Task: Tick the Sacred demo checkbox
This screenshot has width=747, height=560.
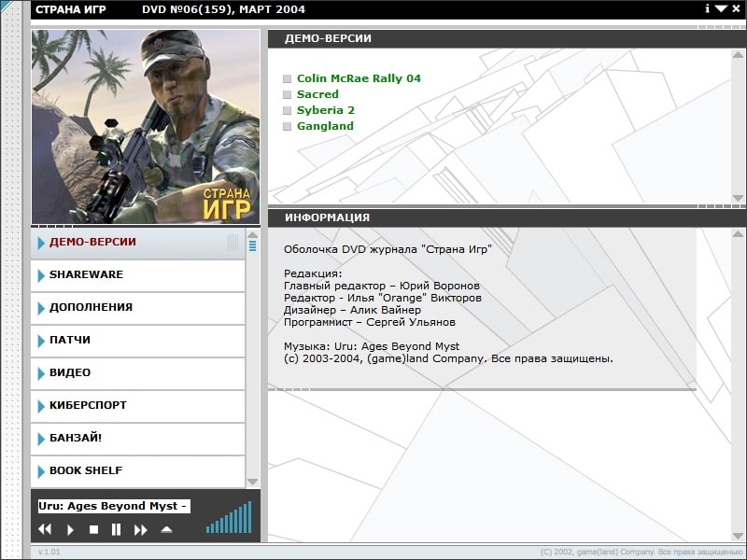Action: (287, 94)
